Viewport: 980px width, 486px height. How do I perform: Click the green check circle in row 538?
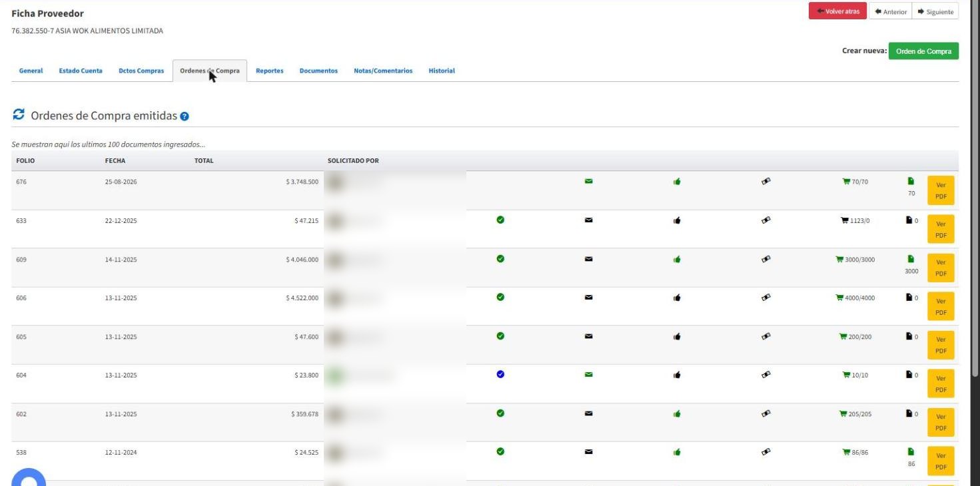coord(500,451)
